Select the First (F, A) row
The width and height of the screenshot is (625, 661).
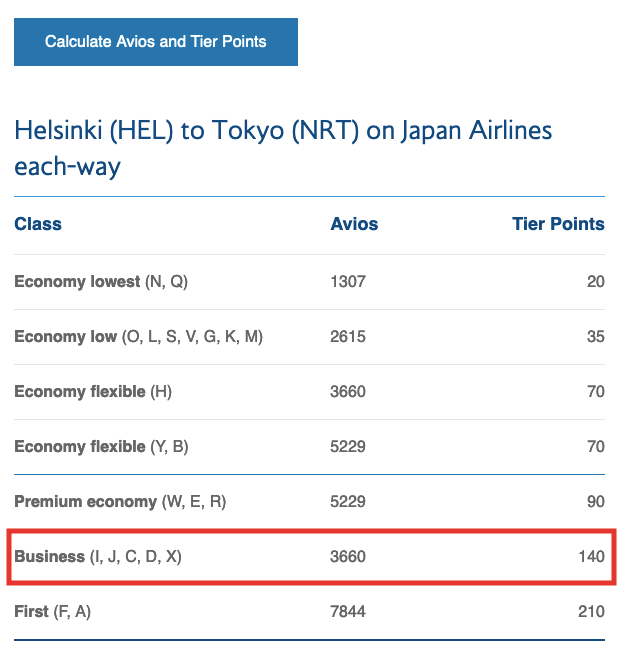pos(310,612)
